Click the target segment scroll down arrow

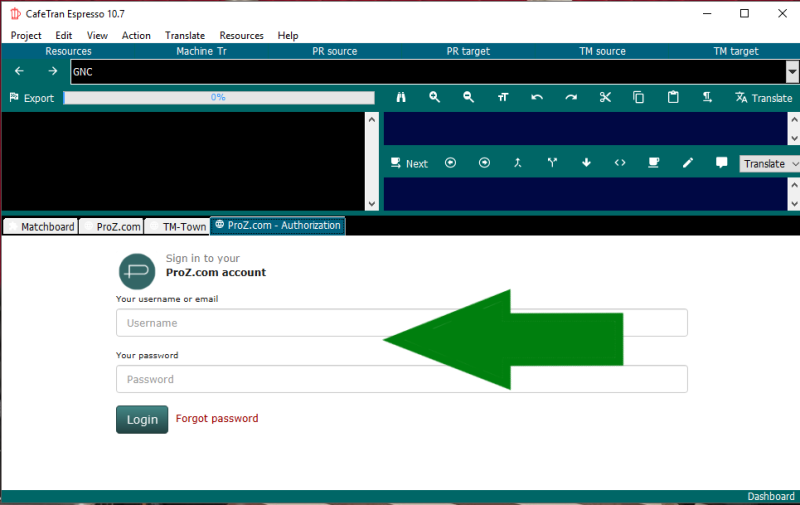794,204
